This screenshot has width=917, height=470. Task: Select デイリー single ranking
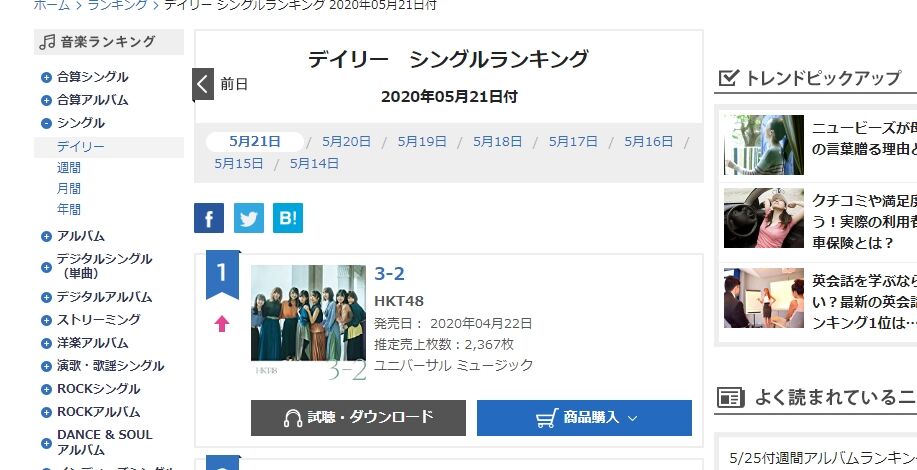(81, 147)
